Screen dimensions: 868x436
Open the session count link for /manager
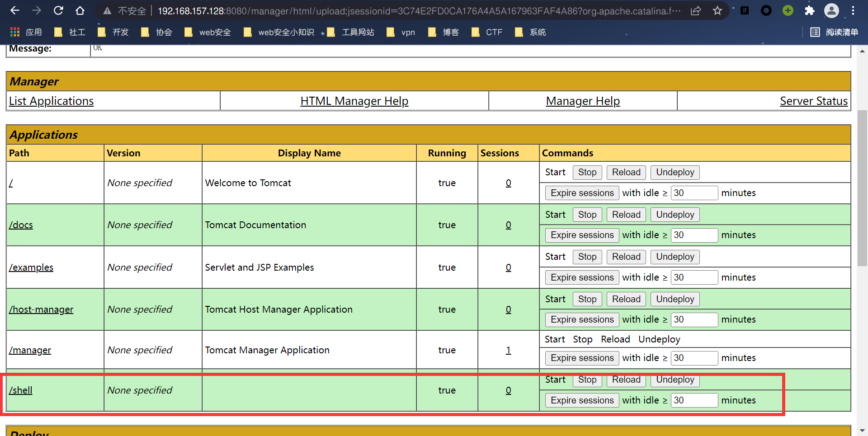tap(509, 350)
